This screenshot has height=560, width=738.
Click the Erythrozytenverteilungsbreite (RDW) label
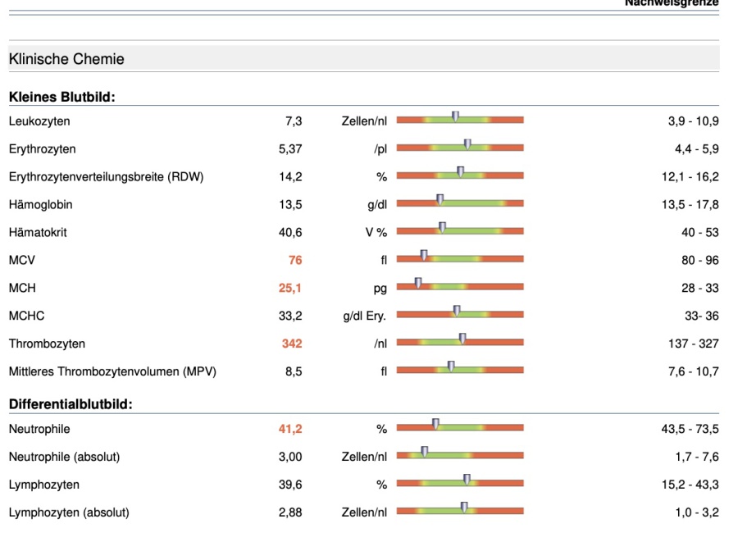pyautogui.click(x=106, y=177)
